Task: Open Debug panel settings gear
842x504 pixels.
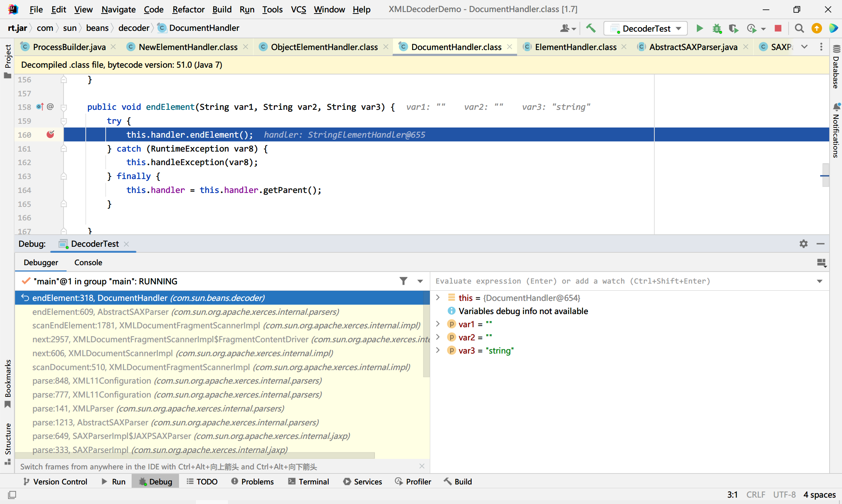Action: click(803, 244)
